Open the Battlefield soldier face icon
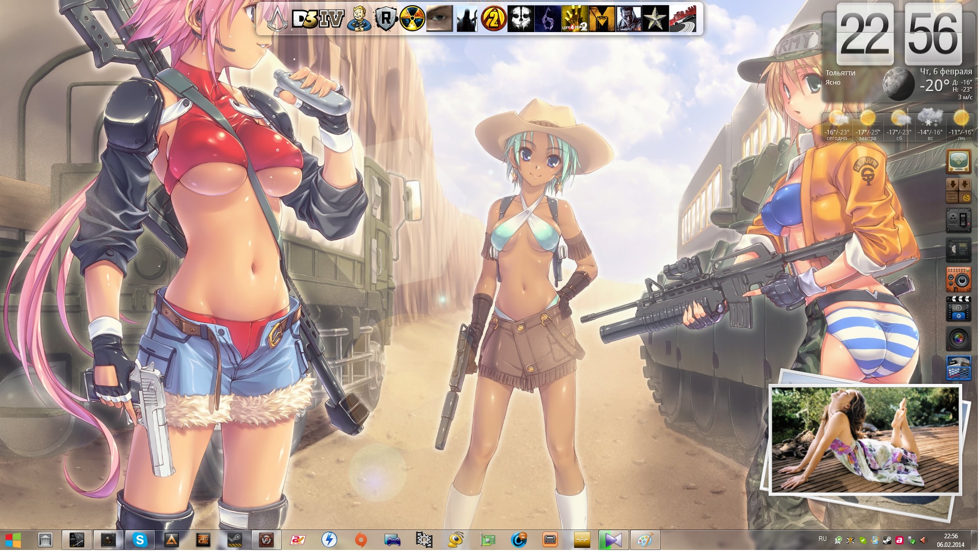Viewport: 980px width, 552px height. [629, 19]
